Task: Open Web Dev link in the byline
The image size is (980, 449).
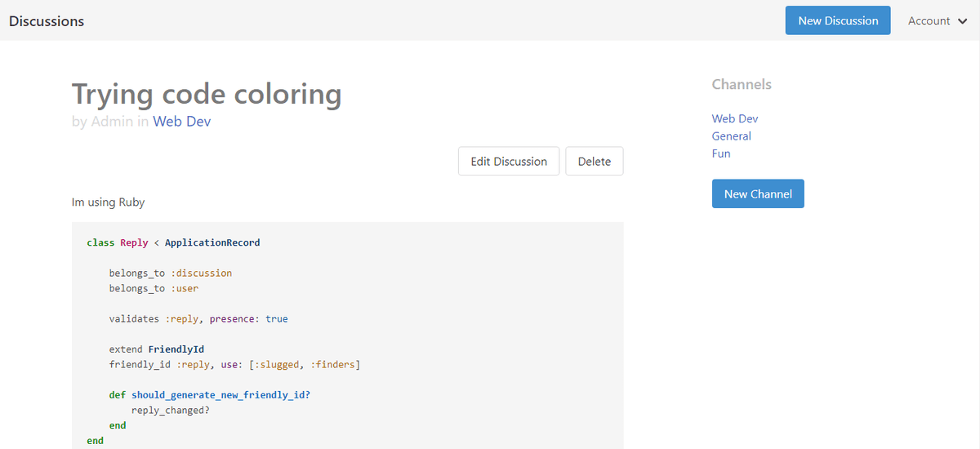Action: tap(182, 122)
